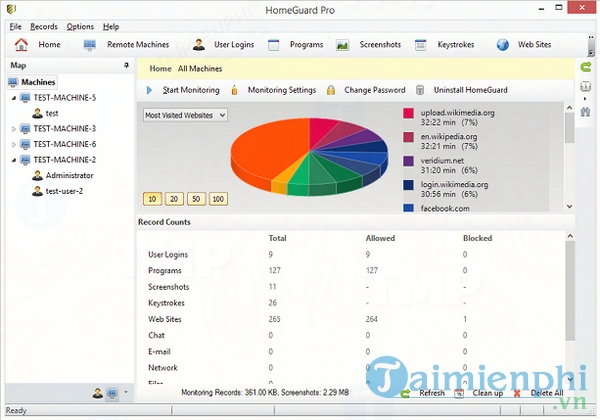Show top 20 items in chart

click(173, 199)
